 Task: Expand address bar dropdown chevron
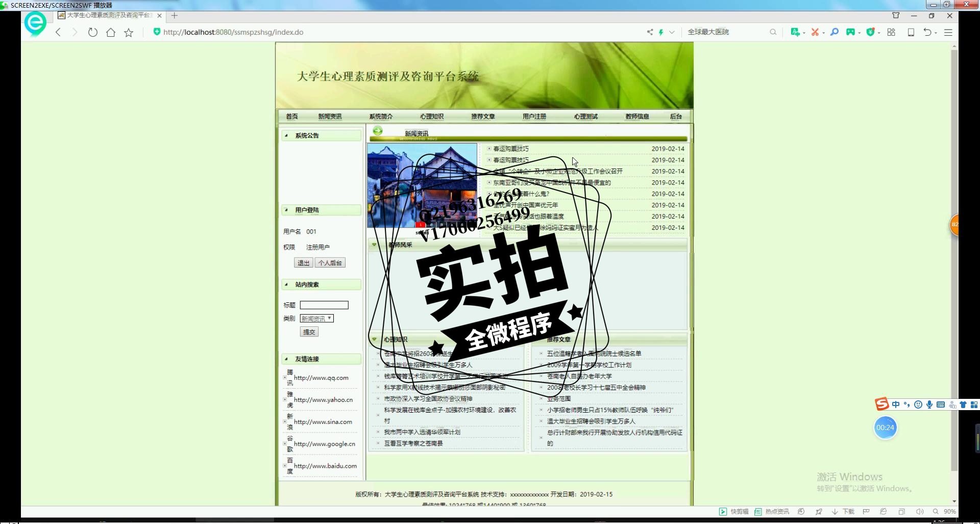pos(672,32)
